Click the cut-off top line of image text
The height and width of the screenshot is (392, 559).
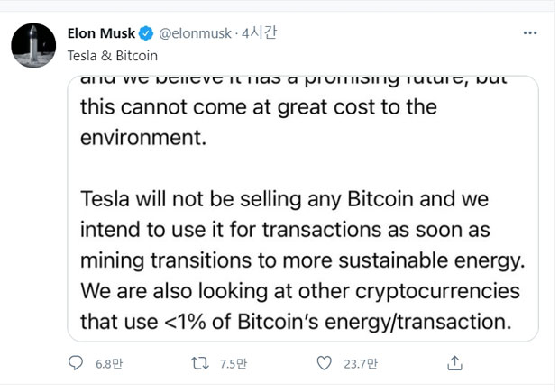(x=293, y=80)
